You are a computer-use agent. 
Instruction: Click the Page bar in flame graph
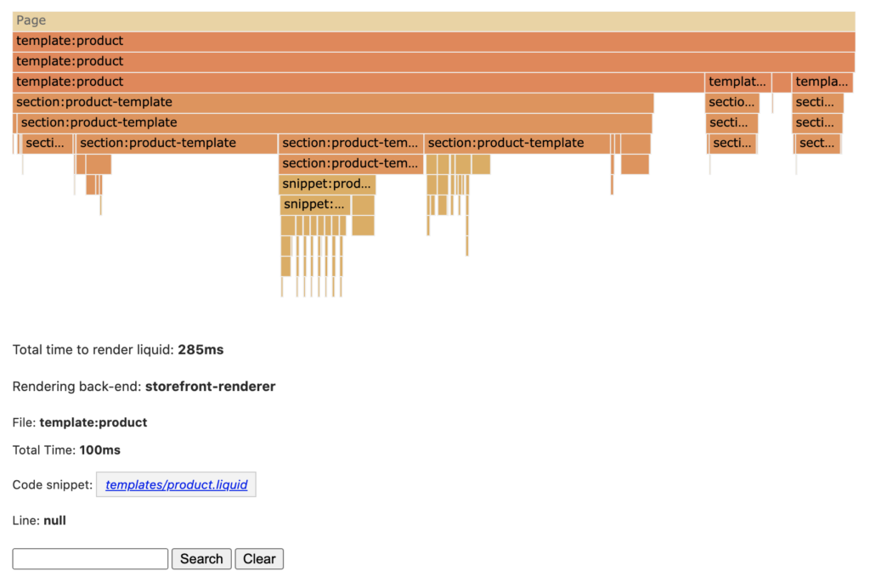click(x=433, y=20)
